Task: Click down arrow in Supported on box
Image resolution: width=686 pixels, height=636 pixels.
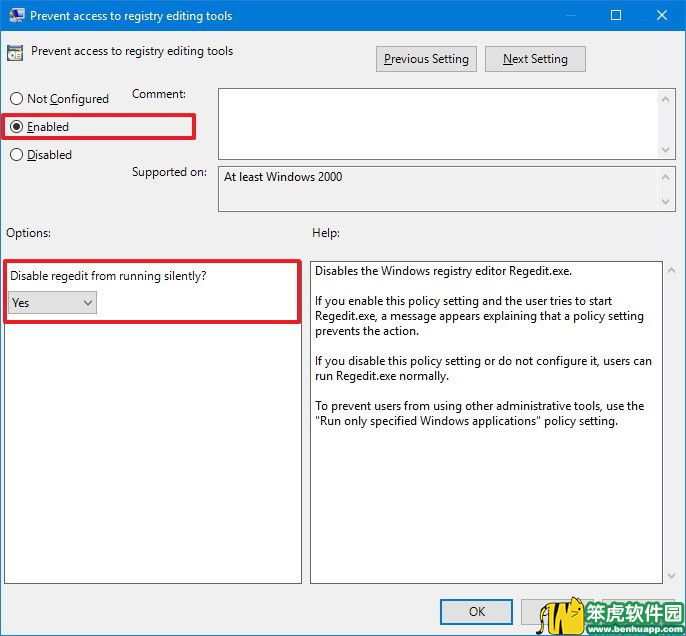Action: (665, 202)
